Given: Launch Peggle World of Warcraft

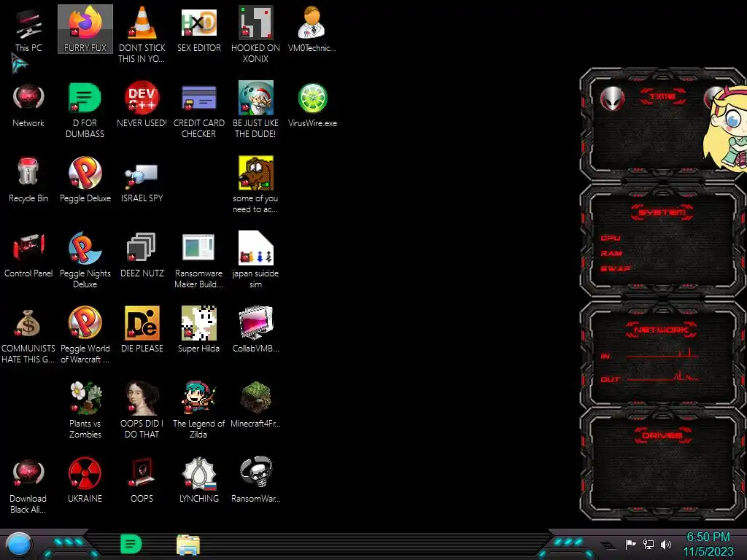Looking at the screenshot, I should [x=85, y=335].
